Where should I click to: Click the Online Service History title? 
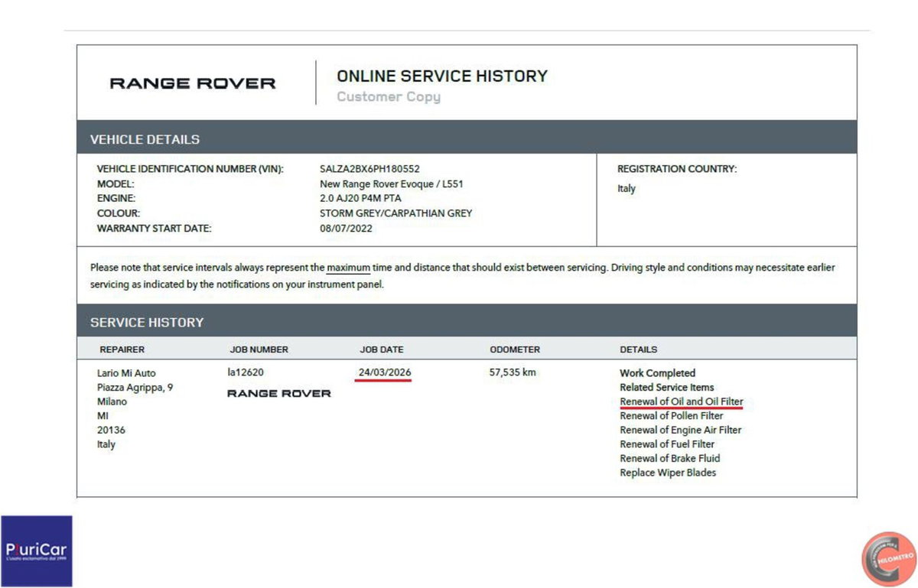pyautogui.click(x=442, y=76)
